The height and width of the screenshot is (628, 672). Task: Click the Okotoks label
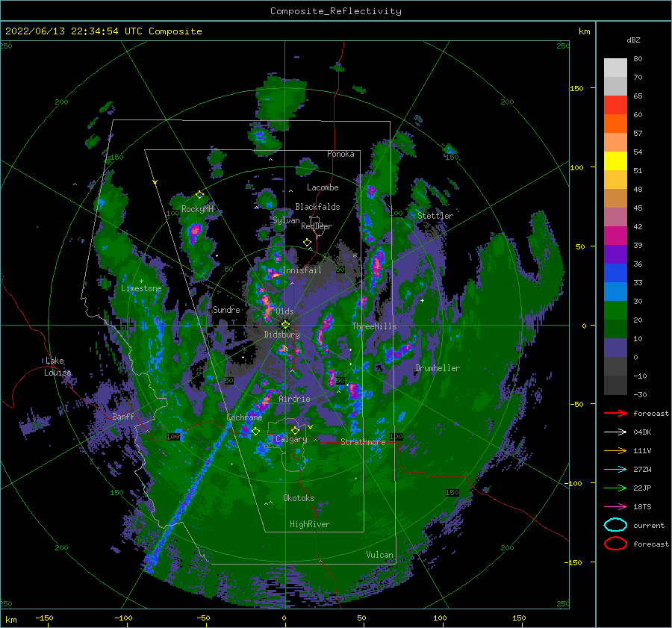tap(299, 498)
